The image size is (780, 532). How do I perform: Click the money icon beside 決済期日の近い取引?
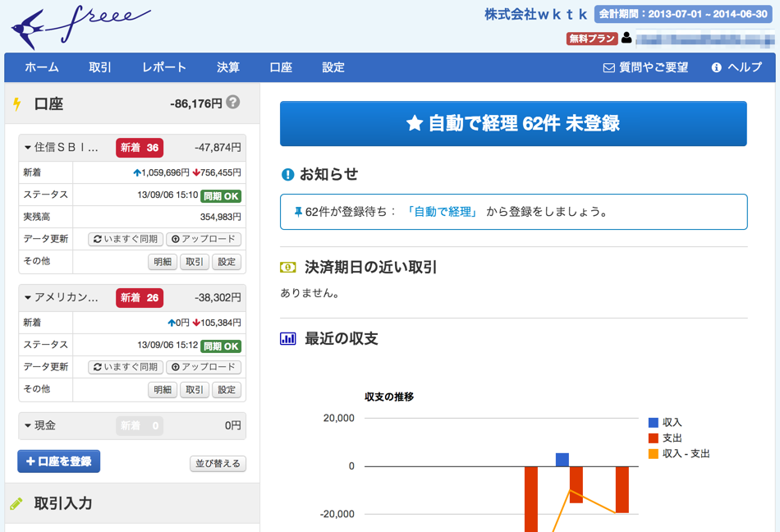click(x=287, y=268)
